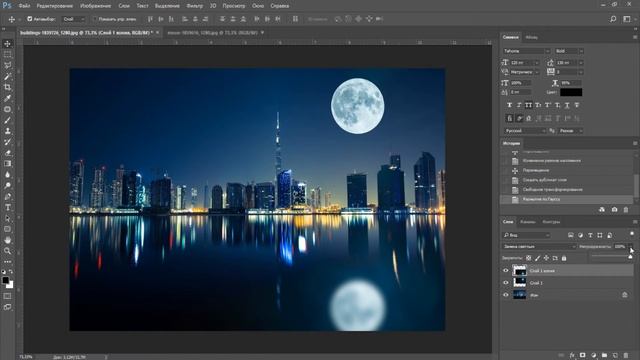Create new document from current state

[x=602, y=209]
